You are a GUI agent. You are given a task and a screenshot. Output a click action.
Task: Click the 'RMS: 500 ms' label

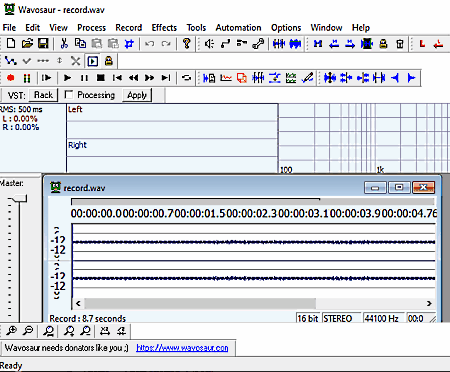point(21,109)
